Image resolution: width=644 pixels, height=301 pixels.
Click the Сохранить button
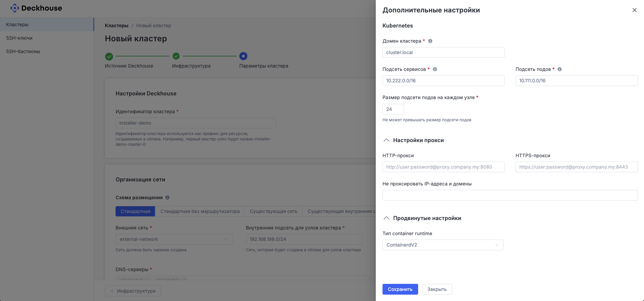coord(400,289)
